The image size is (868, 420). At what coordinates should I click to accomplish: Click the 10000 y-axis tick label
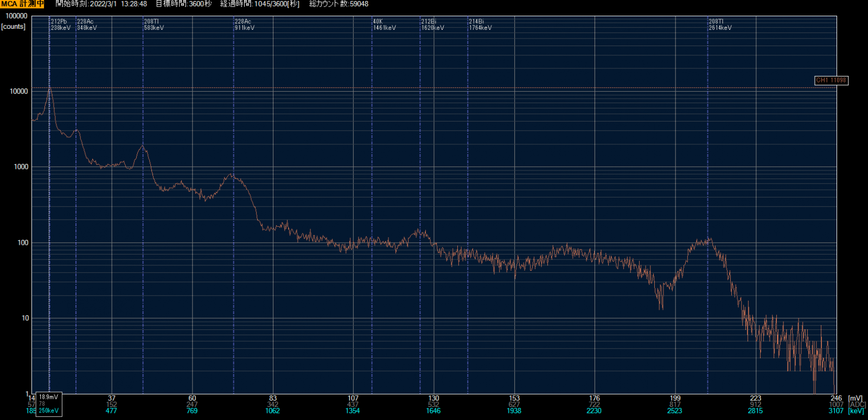tap(18, 92)
